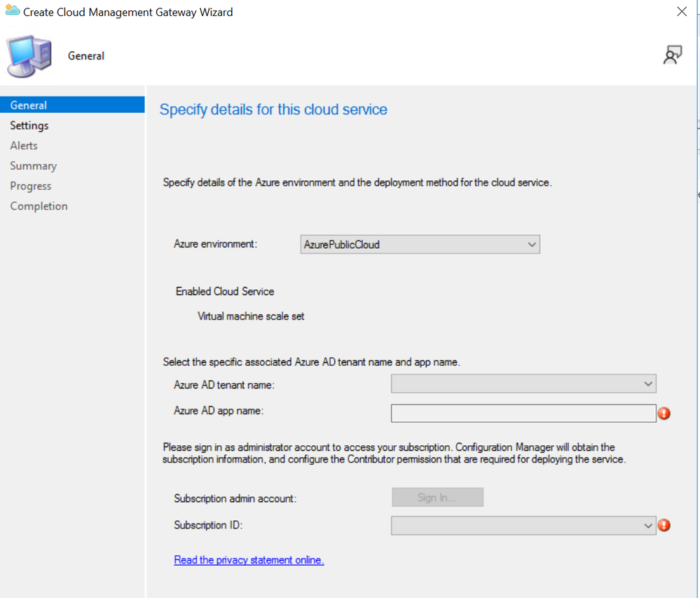Click the Azure AD tenant name label
This screenshot has width=700, height=598.
coord(224,385)
